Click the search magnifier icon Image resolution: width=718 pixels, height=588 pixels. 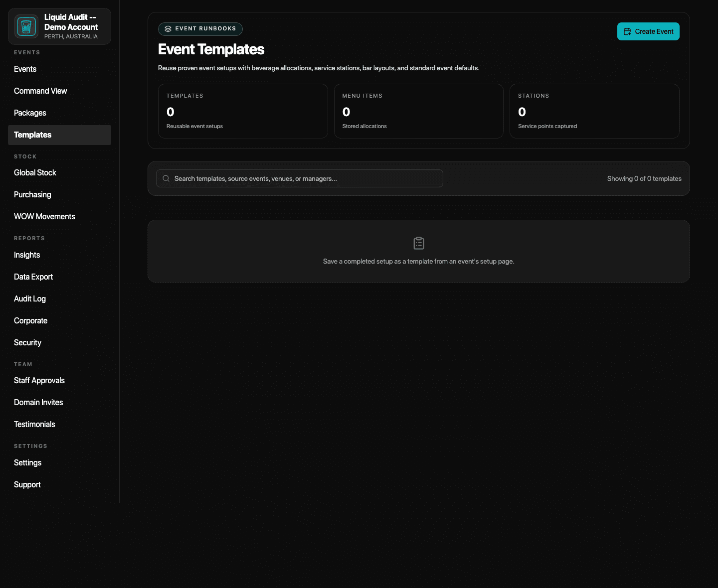[x=166, y=178]
